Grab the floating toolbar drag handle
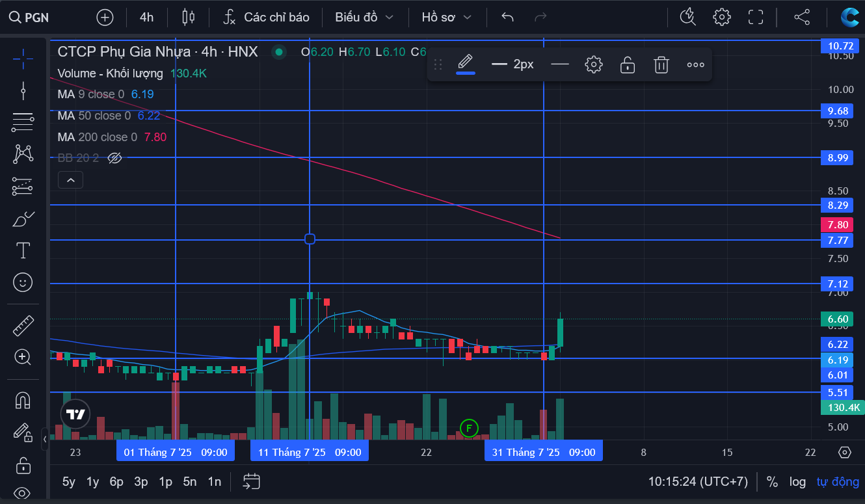This screenshot has width=865, height=504. (x=438, y=64)
